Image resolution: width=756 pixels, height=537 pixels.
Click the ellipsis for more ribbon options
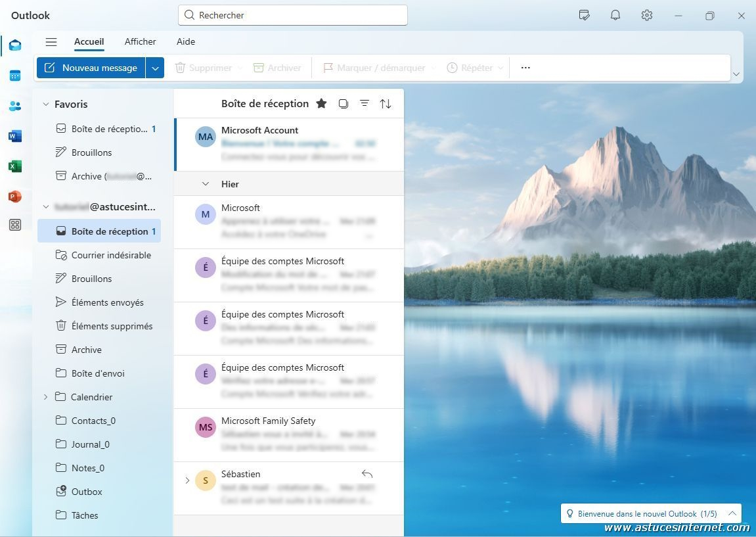(x=525, y=68)
